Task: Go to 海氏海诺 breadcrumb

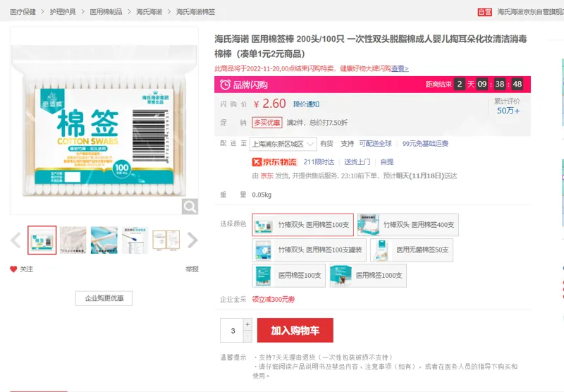Action: 149,12
